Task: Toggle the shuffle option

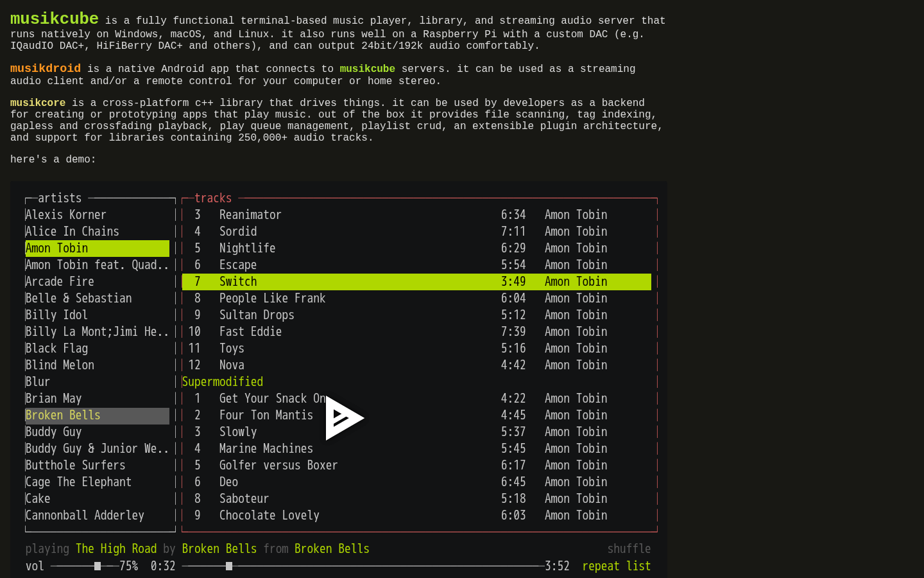Action: coord(629,548)
